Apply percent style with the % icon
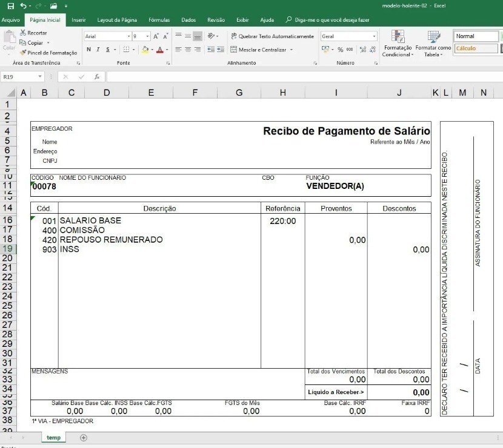The width and height of the screenshot is (503, 448). click(340, 50)
